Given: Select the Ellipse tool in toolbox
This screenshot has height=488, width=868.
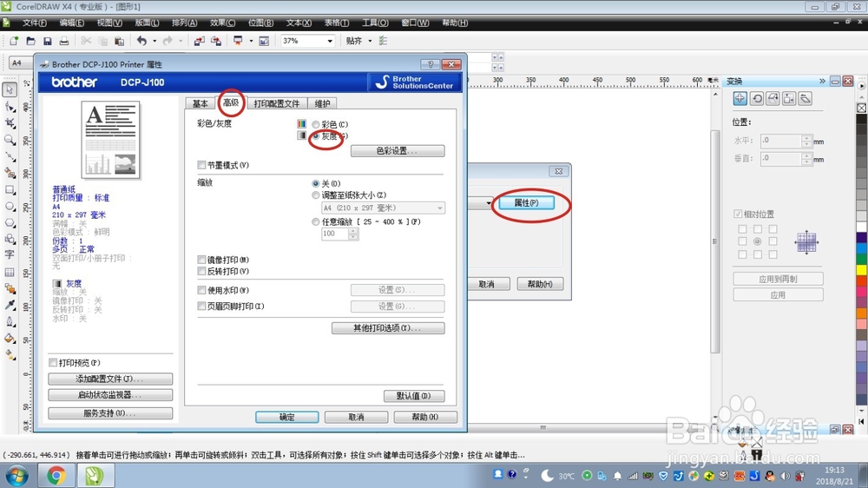Looking at the screenshot, I should tap(10, 206).
